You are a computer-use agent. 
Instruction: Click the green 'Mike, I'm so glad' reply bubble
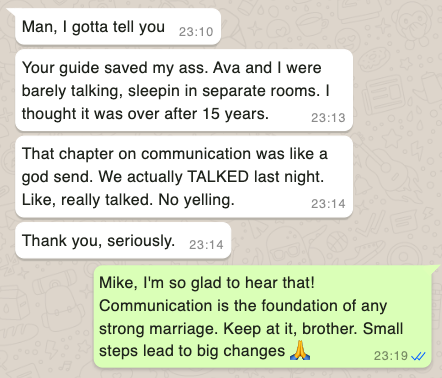(x=262, y=317)
